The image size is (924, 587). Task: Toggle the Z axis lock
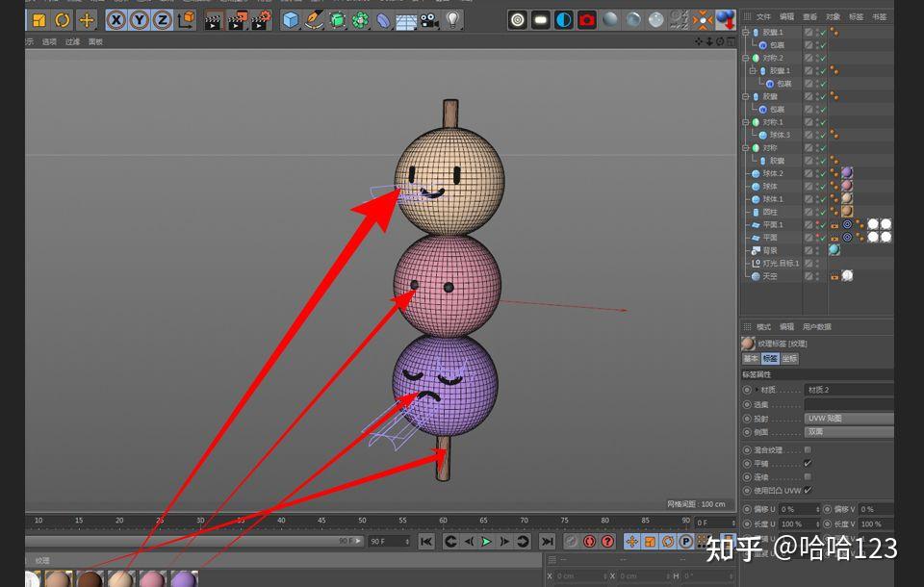pos(163,20)
